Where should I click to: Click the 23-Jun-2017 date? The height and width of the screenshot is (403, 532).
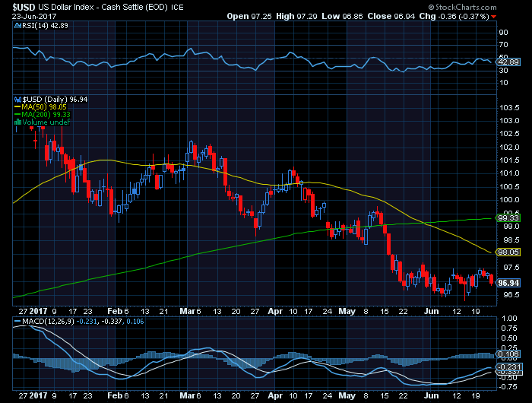click(34, 16)
